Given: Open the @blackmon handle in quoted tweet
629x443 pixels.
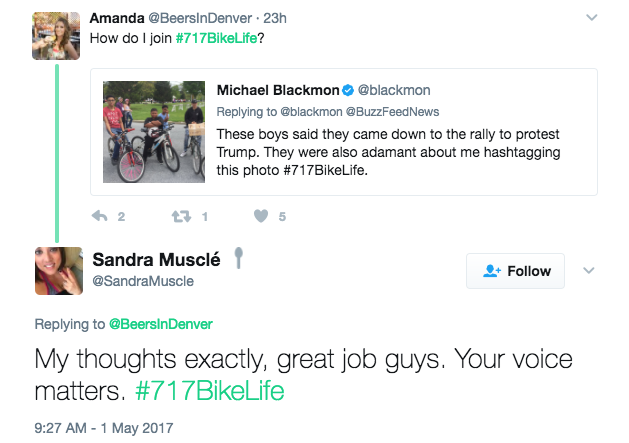Looking at the screenshot, I should (394, 90).
